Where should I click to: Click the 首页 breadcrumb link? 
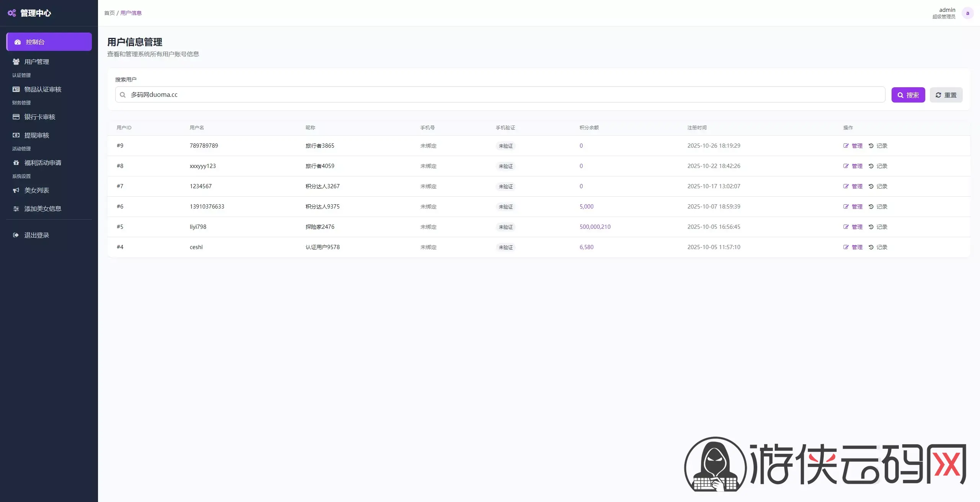pos(109,13)
